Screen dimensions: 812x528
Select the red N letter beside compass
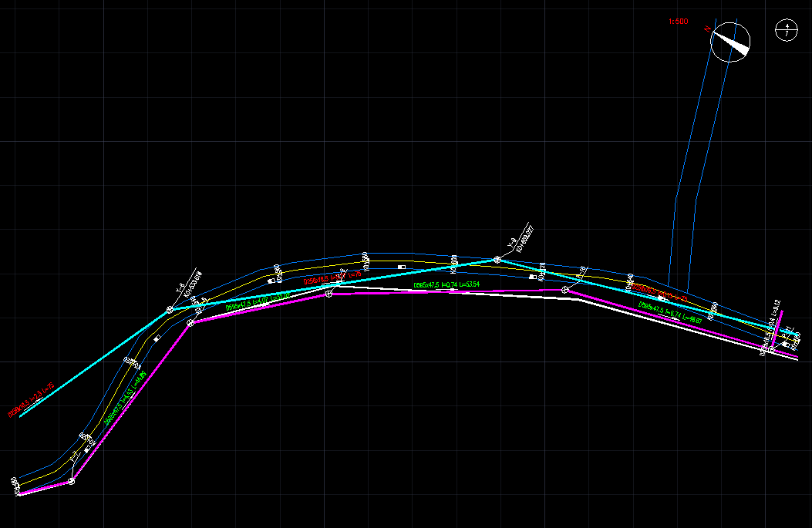click(x=706, y=29)
